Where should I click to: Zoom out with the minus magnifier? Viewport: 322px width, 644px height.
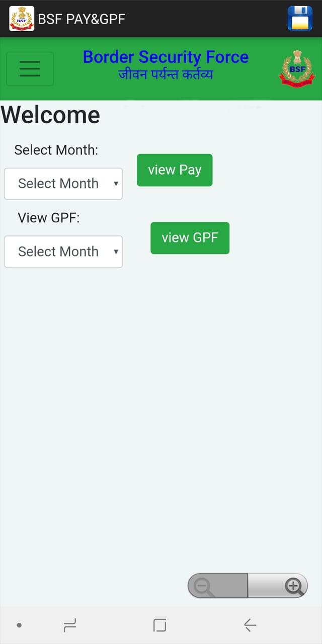coord(217,586)
